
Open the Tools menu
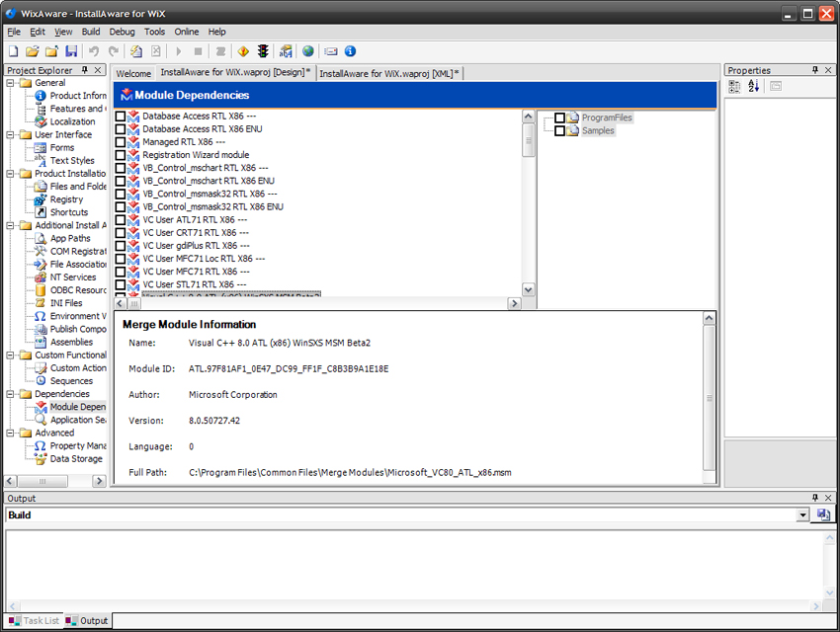[154, 32]
